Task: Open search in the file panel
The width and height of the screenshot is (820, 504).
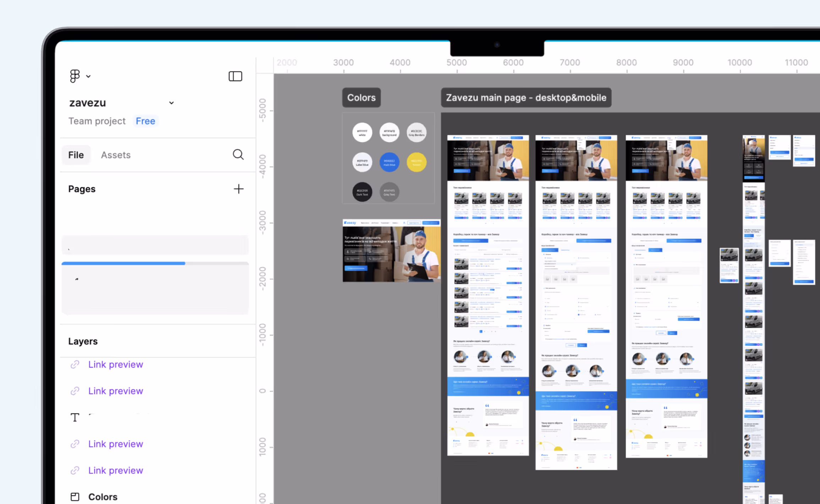Action: [x=238, y=154]
